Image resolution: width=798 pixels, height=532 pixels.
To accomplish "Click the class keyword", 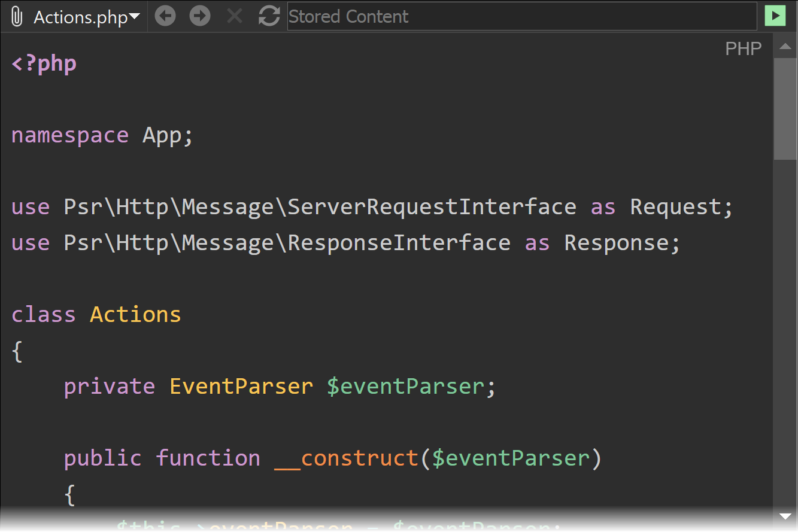I will 44,315.
